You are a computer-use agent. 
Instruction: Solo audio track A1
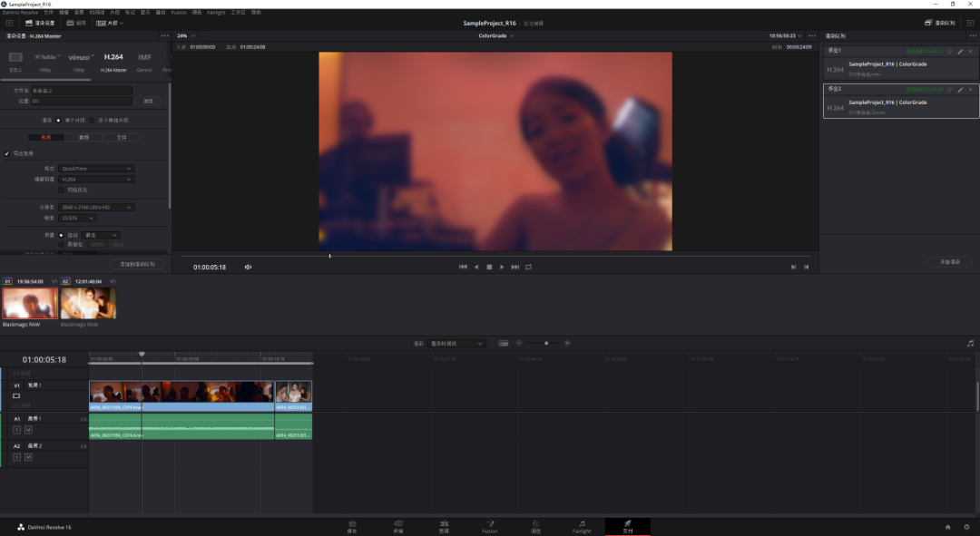[x=17, y=430]
